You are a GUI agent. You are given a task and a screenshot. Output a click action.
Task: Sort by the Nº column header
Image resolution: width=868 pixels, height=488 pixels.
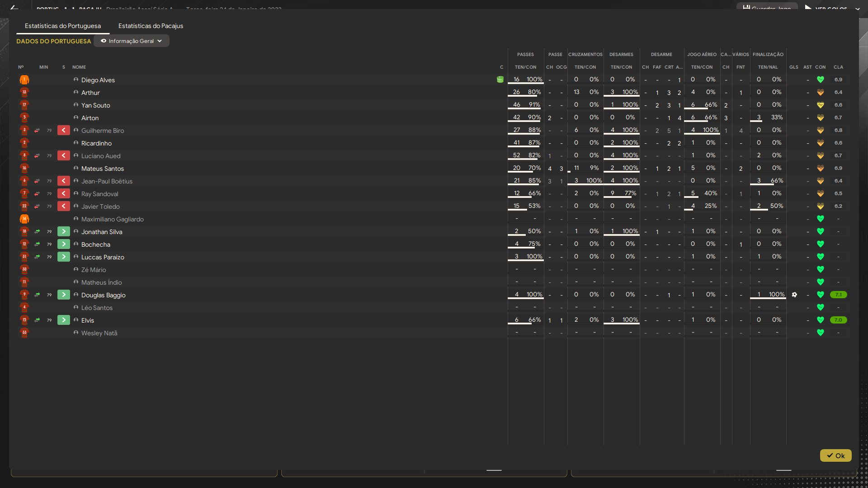click(21, 67)
